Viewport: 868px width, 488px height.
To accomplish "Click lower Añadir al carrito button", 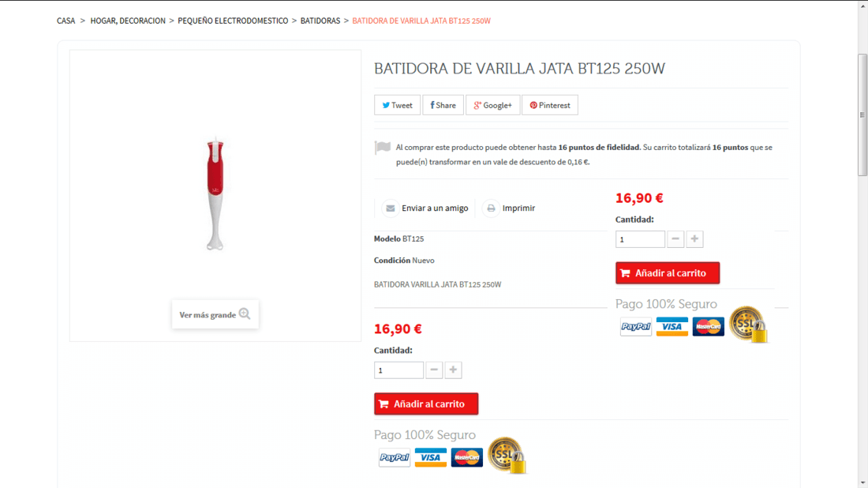I will coord(426,404).
